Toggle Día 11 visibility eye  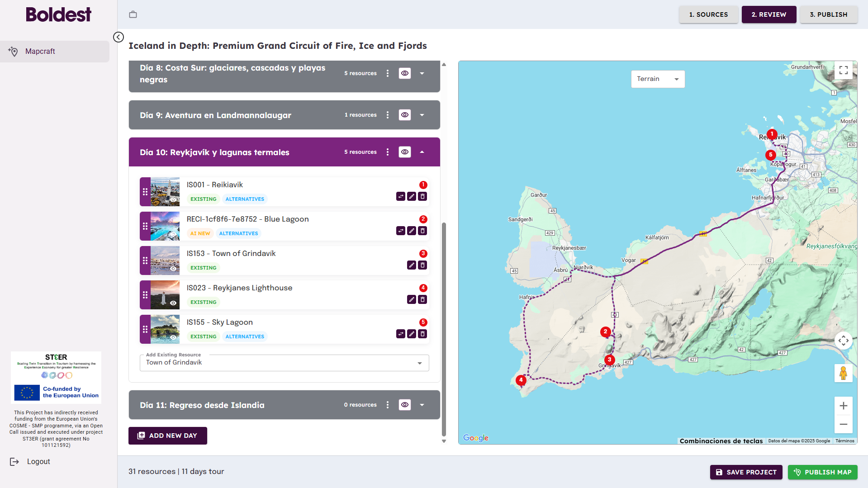click(x=405, y=405)
